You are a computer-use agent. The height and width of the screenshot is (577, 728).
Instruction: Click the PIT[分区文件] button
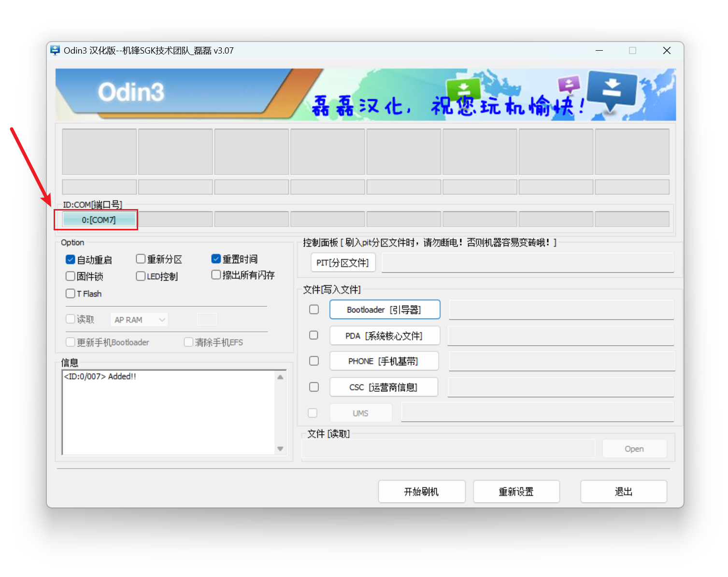tap(343, 263)
